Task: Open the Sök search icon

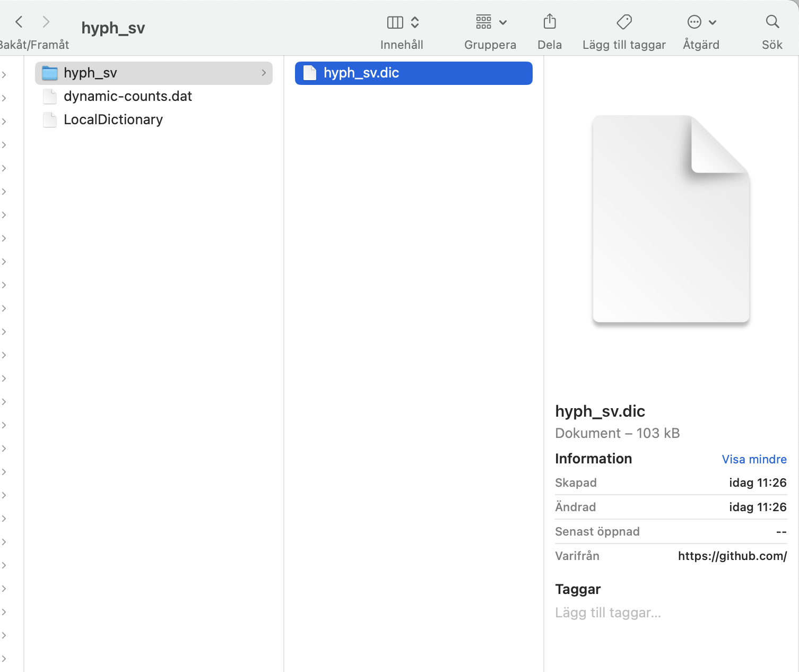Action: (771, 22)
